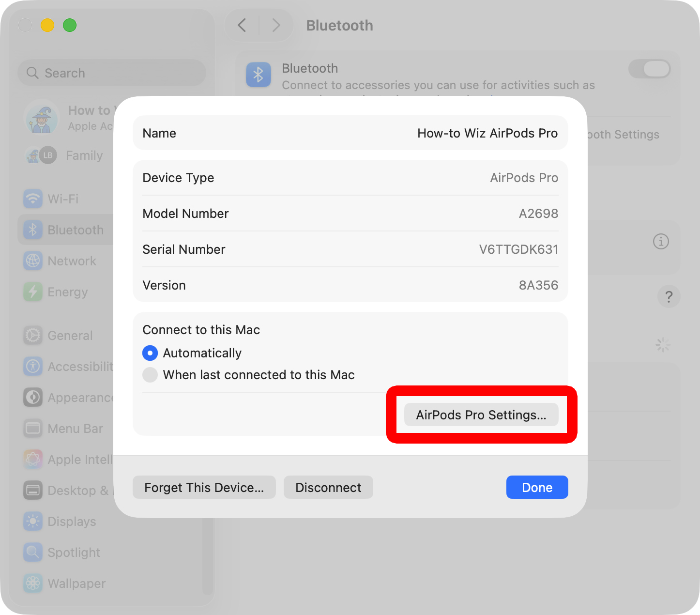This screenshot has width=700, height=615.
Task: Click the sidebar Search field
Action: (112, 73)
